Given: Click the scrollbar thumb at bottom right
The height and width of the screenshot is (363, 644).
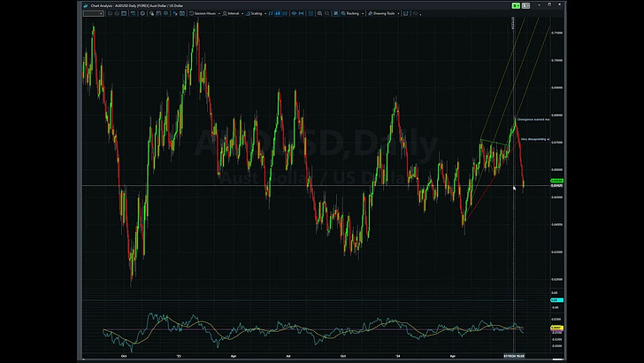Looking at the screenshot, I should [557, 359].
